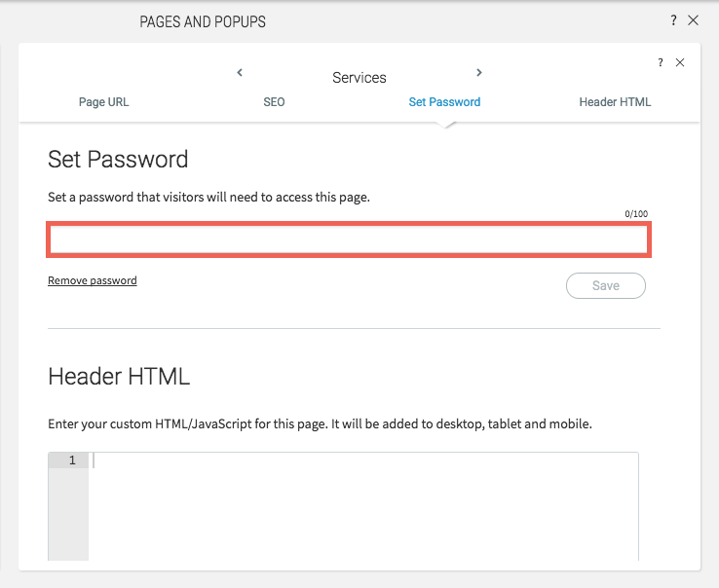The width and height of the screenshot is (719, 588).
Task: Open help for Services page settings
Action: [661, 62]
